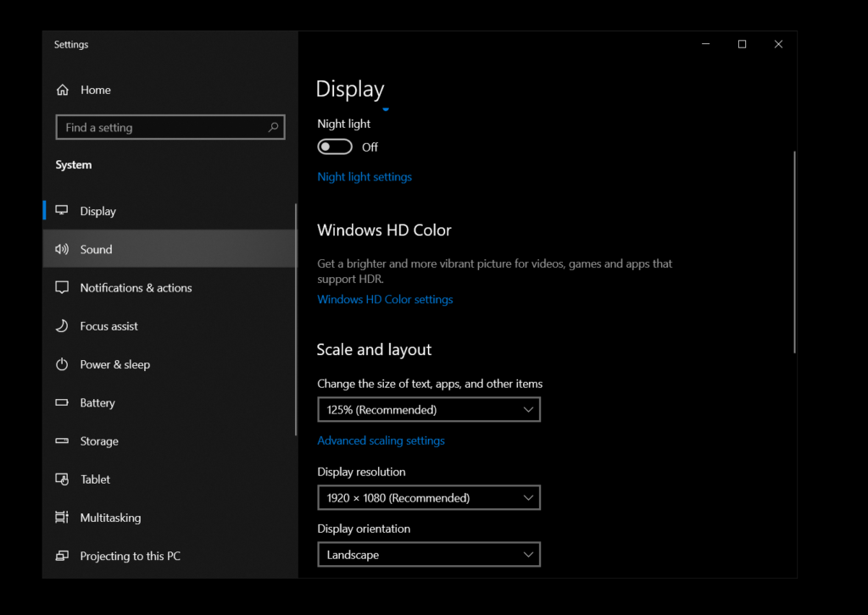Click the Storage drive icon

coord(62,441)
